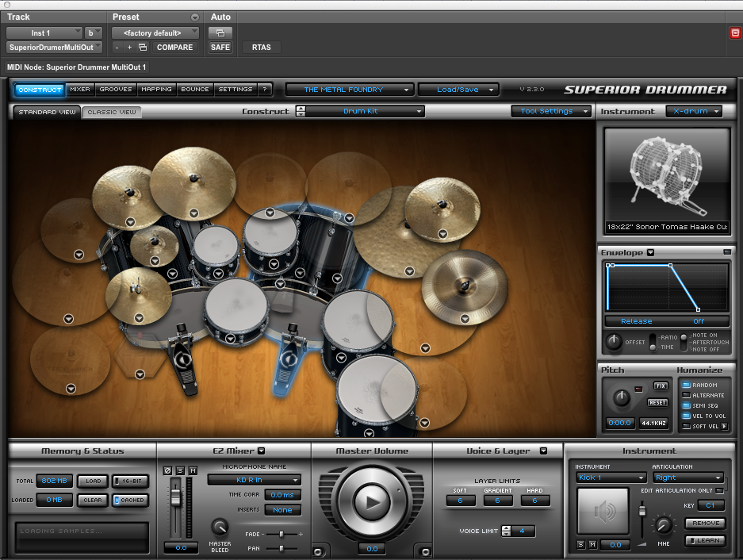Click the preset settings copy icon
743x560 pixels.
(x=143, y=47)
